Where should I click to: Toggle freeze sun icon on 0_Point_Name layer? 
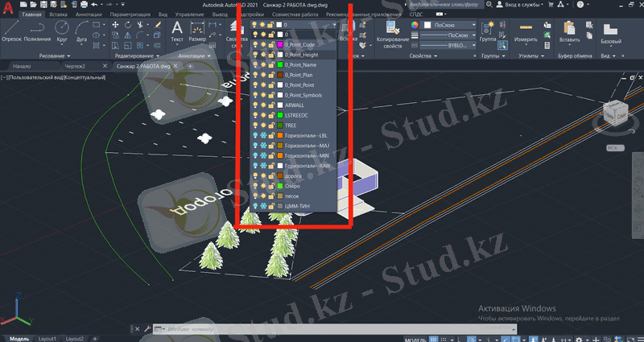coord(263,65)
